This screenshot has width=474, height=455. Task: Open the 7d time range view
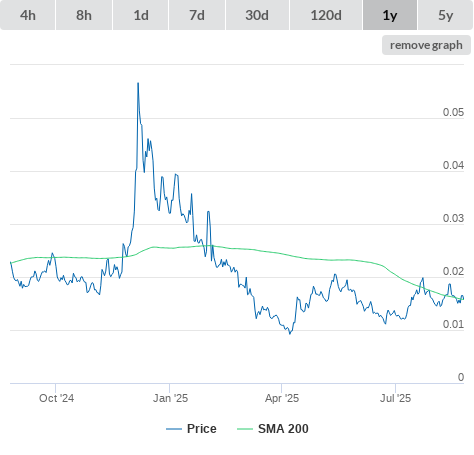click(197, 15)
